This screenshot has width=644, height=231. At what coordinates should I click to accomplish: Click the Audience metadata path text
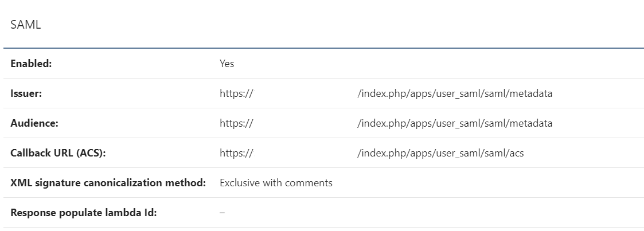(x=455, y=123)
